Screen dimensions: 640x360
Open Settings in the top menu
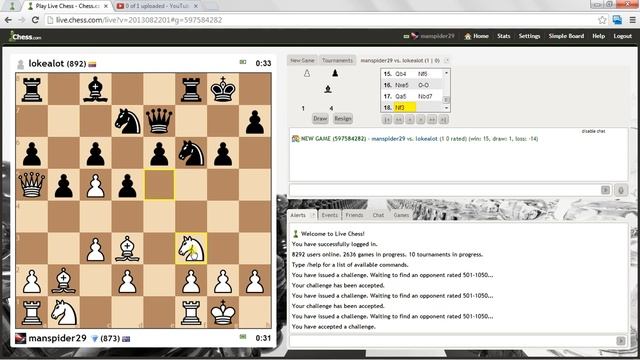click(529, 36)
